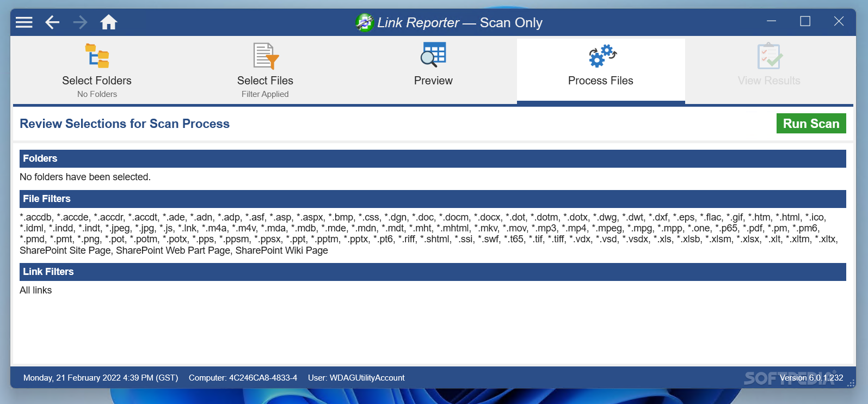Click the Computer name in status bar
This screenshot has height=404, width=868.
coord(243,378)
